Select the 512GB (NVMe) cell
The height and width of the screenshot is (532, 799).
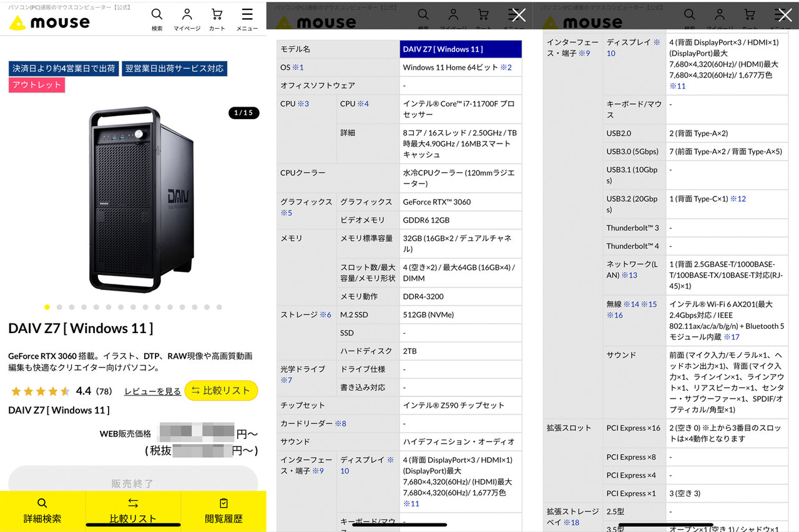point(461,315)
